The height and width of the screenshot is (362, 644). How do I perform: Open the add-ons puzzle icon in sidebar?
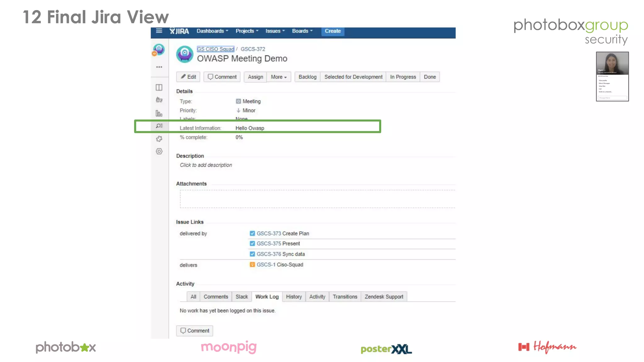pyautogui.click(x=159, y=139)
